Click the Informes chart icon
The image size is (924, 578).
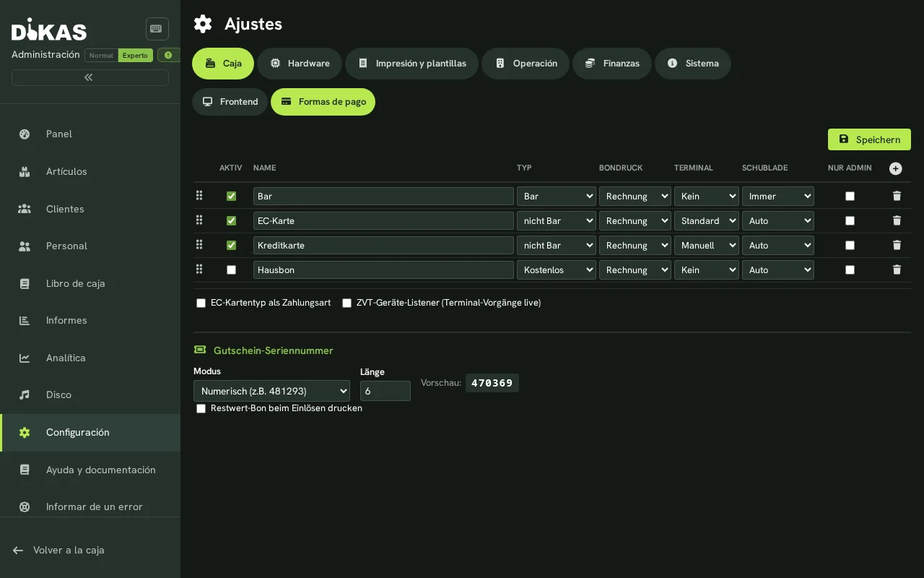tap(25, 320)
